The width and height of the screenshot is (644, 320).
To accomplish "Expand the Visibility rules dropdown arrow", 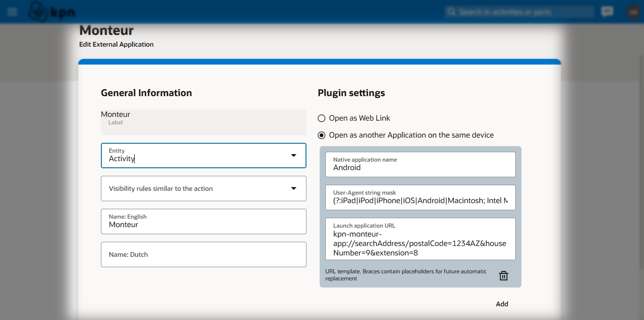I will point(294,189).
